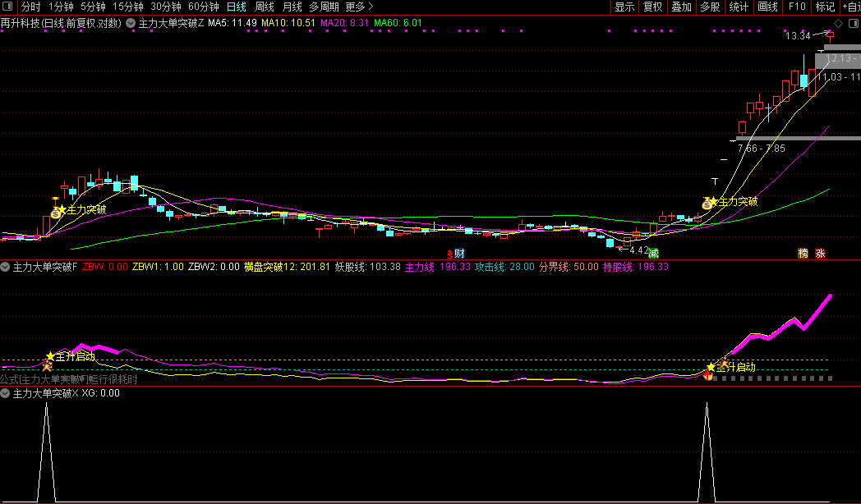This screenshot has width=861, height=504.
Task: Click the 涨 limit-up marker
Action: point(821,254)
